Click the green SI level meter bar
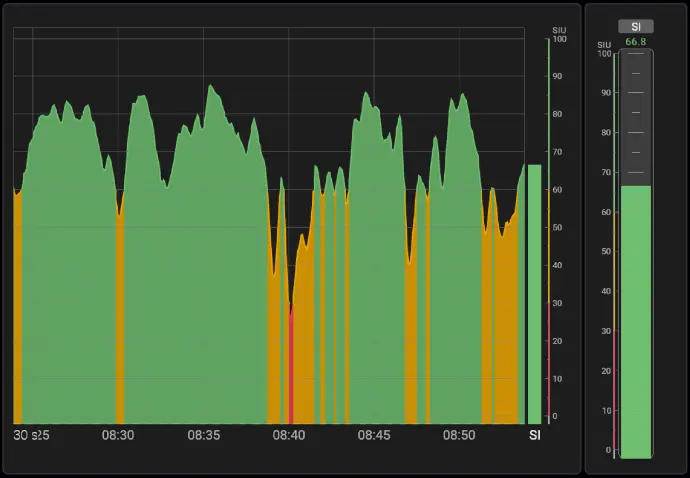 click(x=635, y=320)
